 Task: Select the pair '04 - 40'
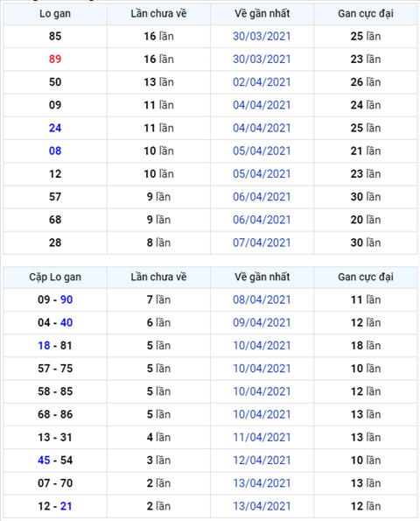click(x=55, y=322)
